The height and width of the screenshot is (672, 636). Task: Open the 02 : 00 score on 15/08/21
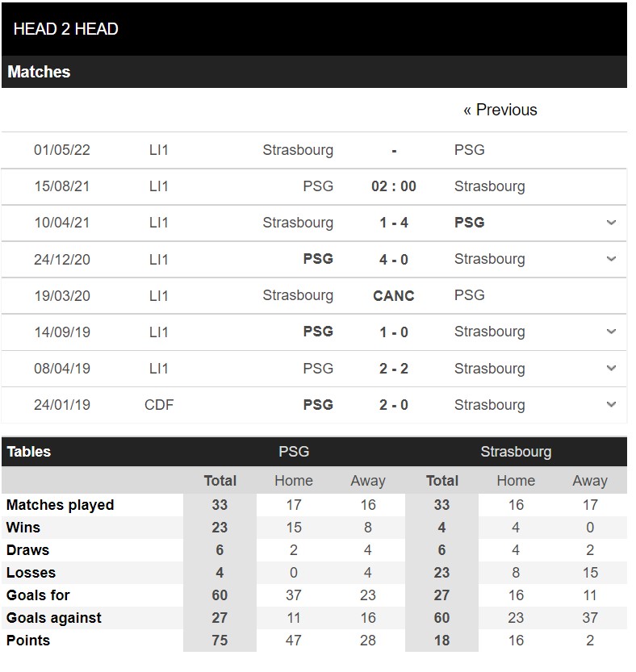coord(394,186)
